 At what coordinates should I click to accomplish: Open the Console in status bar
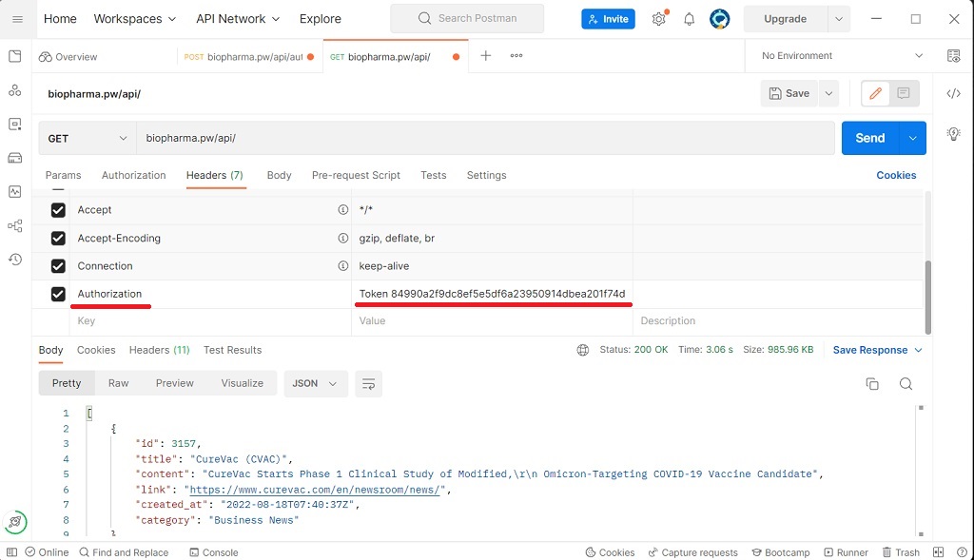pos(214,552)
